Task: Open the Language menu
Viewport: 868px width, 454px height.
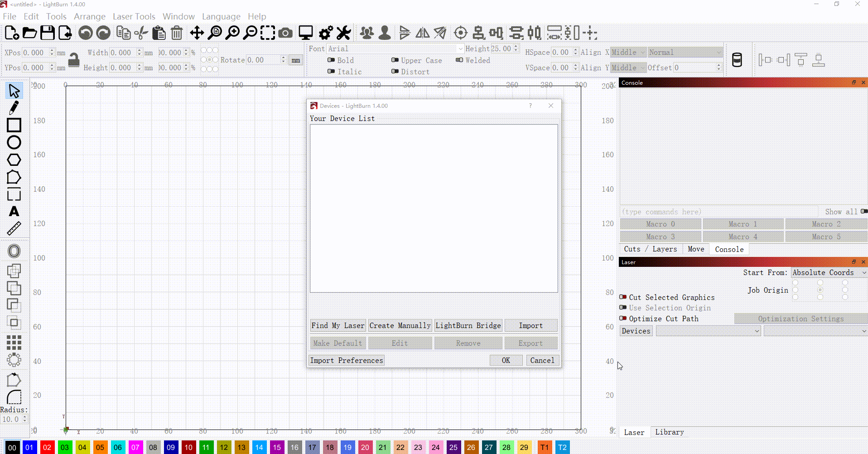Action: point(221,16)
